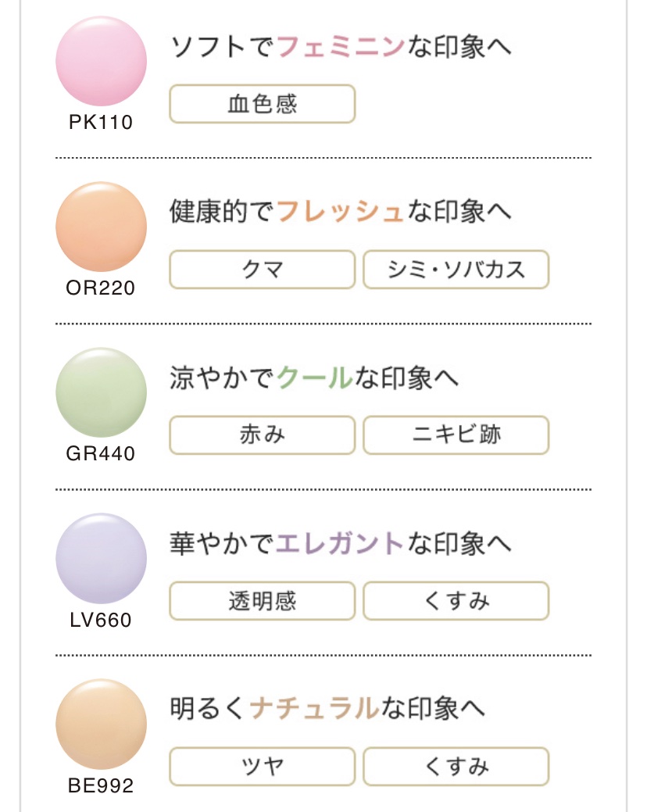This screenshot has height=812, width=647.
Task: Click the PK110 shade code label
Action: click(101, 123)
